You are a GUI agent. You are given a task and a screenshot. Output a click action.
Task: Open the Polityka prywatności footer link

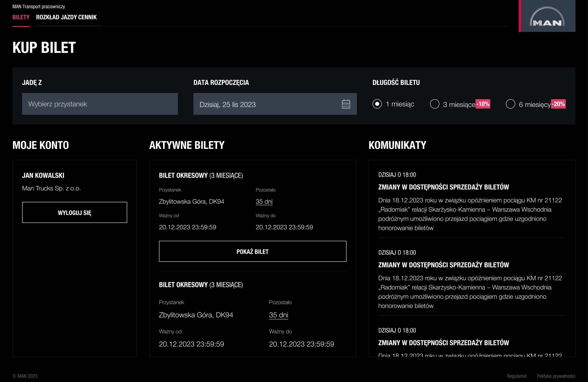click(x=556, y=376)
